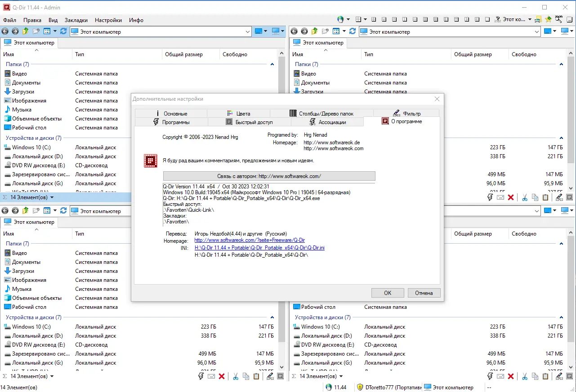The width and height of the screenshot is (576, 392).
Task: Click the lightning bolt icon in bottom-left pane
Action: click(201, 376)
